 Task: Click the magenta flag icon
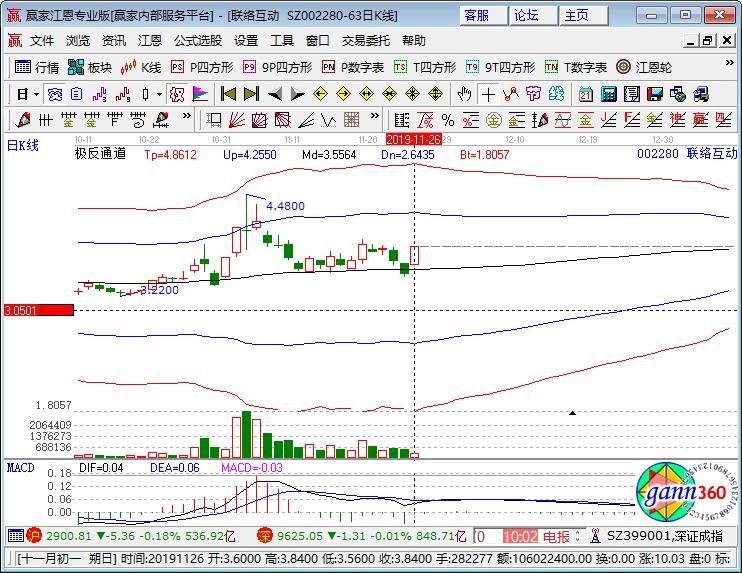pyautogui.click(x=200, y=95)
